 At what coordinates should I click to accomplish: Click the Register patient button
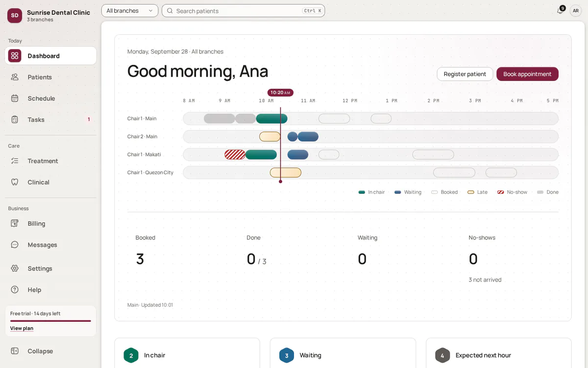tap(465, 74)
